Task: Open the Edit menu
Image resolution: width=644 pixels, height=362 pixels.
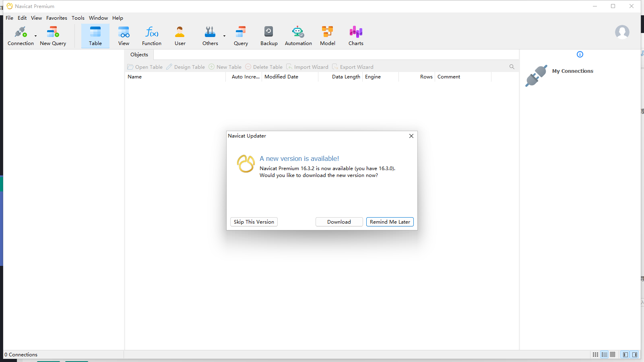Action: (x=22, y=18)
